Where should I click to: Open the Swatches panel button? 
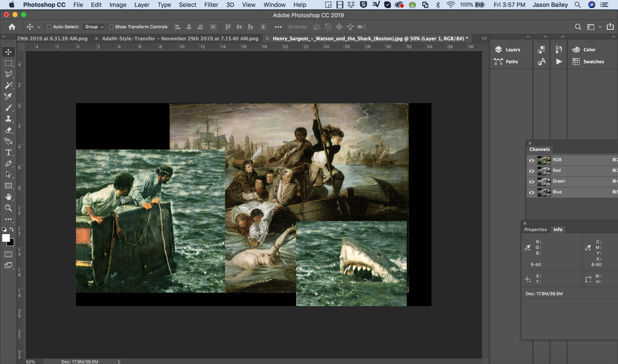[x=588, y=61]
